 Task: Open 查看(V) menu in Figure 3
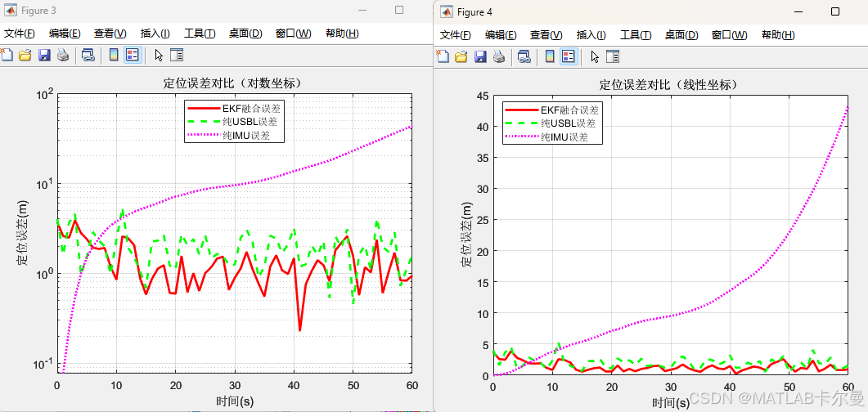coord(110,34)
